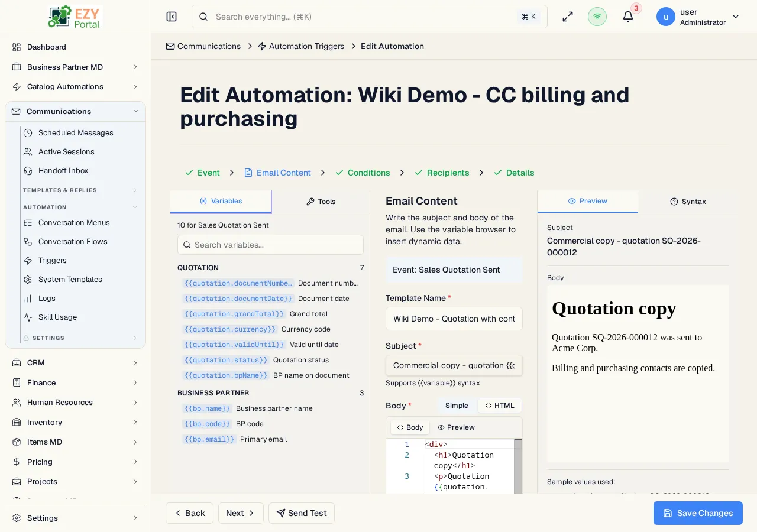757x532 pixels.
Task: Go to the Details wizard step
Action: [x=514, y=173]
